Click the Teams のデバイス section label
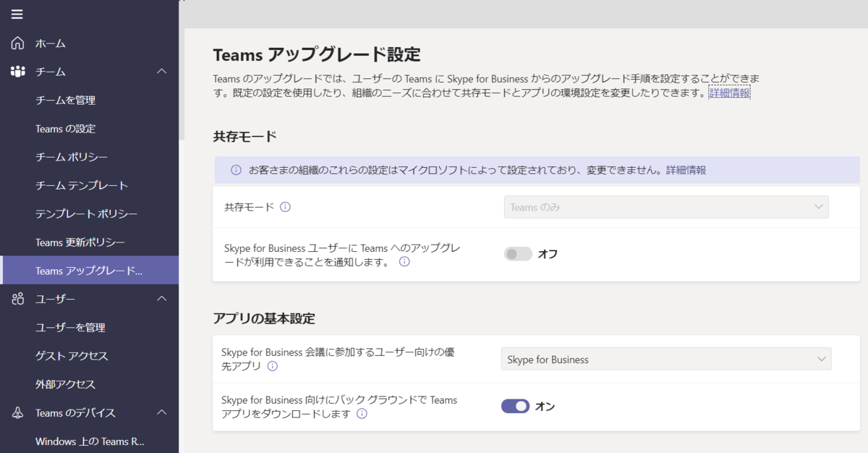Screen dimensions: 868x453 (75, 412)
